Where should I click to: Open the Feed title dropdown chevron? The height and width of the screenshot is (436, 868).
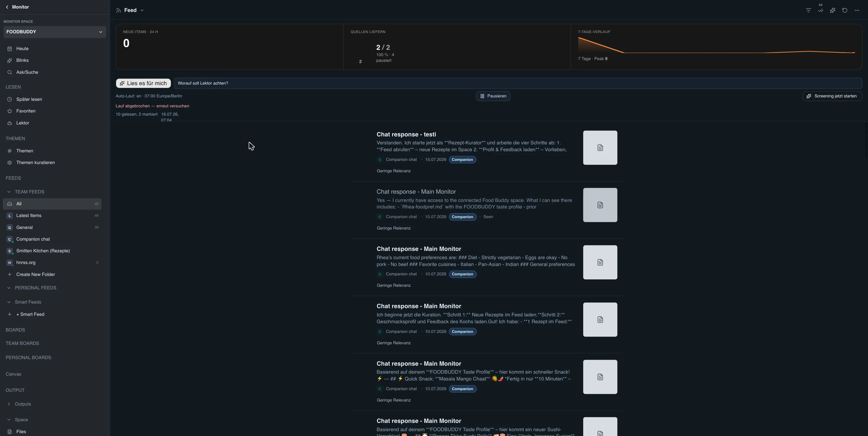(142, 11)
